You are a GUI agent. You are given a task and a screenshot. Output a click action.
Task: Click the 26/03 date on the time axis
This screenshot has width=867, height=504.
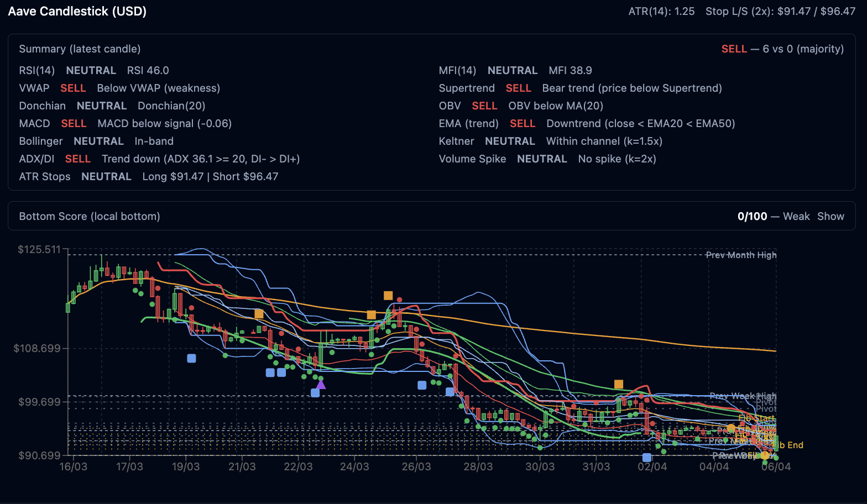coord(416,466)
